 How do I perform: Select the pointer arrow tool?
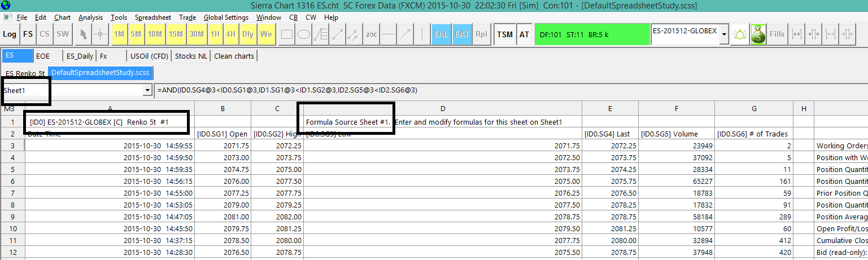point(84,34)
